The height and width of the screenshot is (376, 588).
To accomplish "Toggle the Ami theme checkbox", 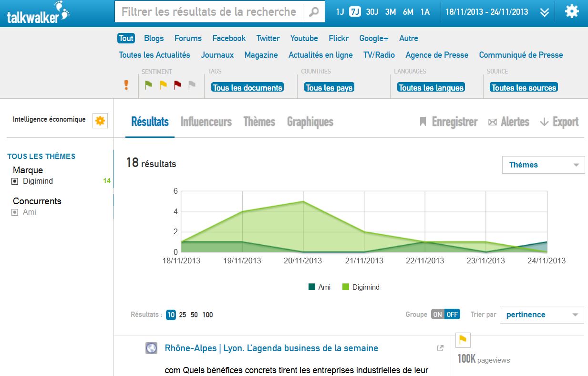I will [15, 212].
